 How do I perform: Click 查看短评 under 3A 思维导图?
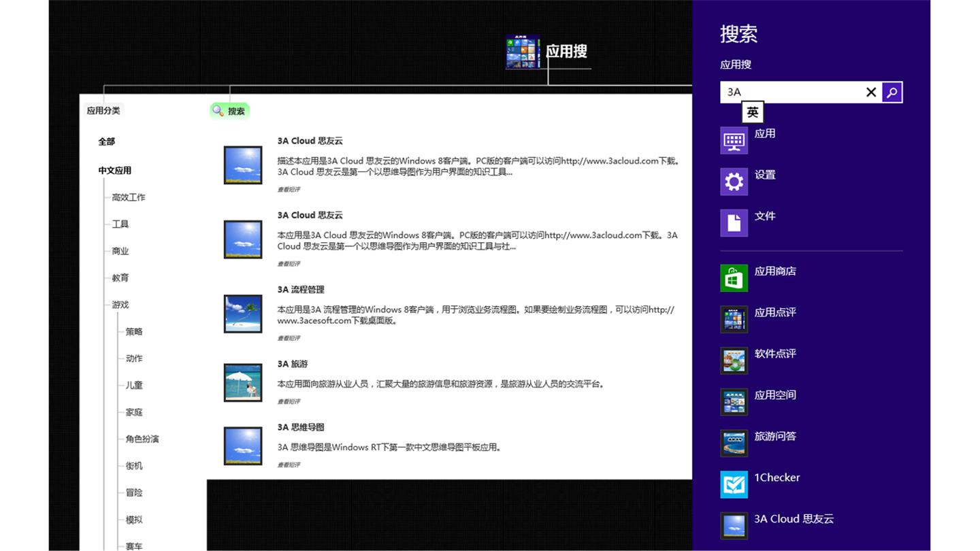pos(289,465)
